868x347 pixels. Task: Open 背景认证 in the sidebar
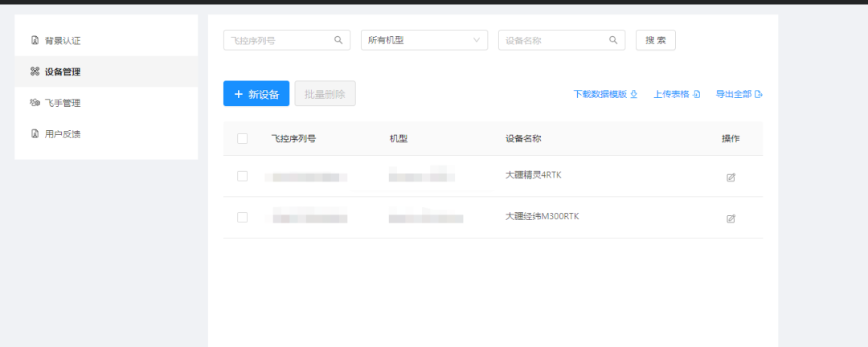point(106,40)
